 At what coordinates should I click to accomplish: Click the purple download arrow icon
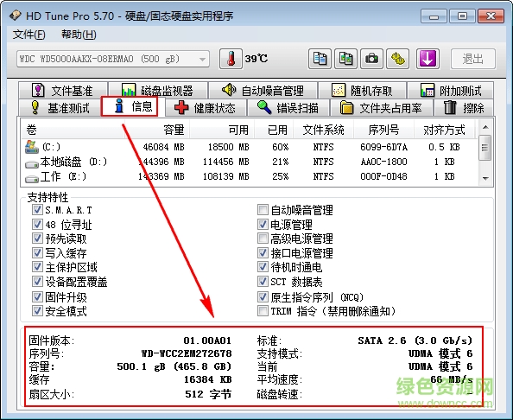(427, 59)
